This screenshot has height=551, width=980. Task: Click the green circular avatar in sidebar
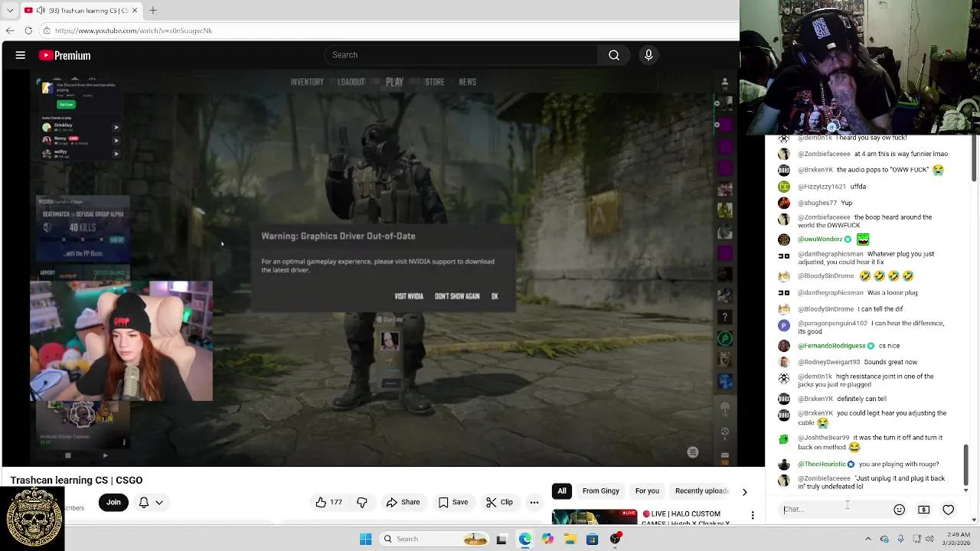[x=725, y=338]
